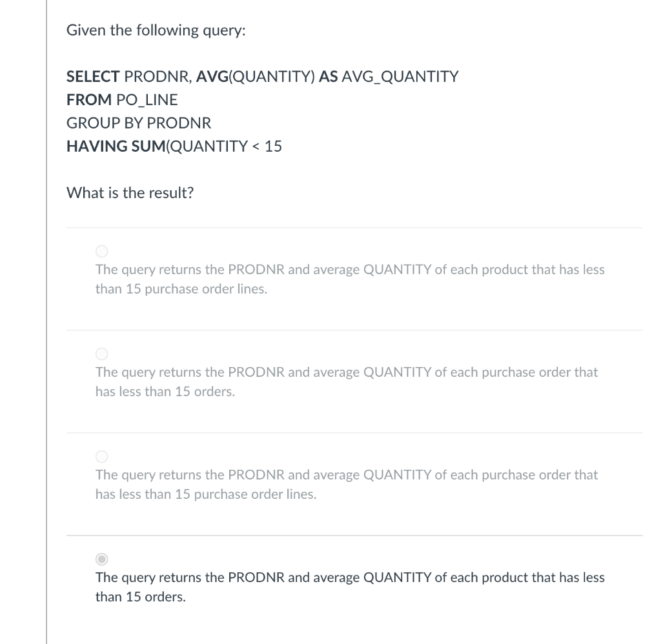
Task: Choose the second option instead of the fourth
Action: 101,354
